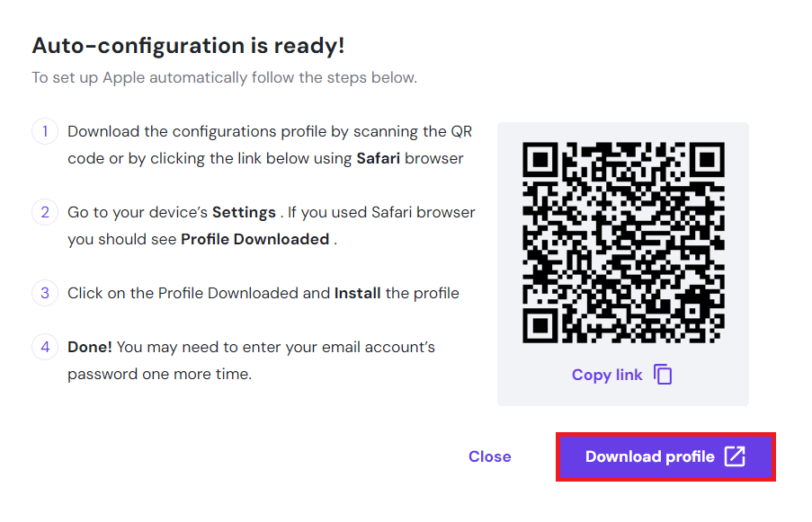The height and width of the screenshot is (522, 812).
Task: Click the red highlighted Download profile area
Action: (665, 456)
